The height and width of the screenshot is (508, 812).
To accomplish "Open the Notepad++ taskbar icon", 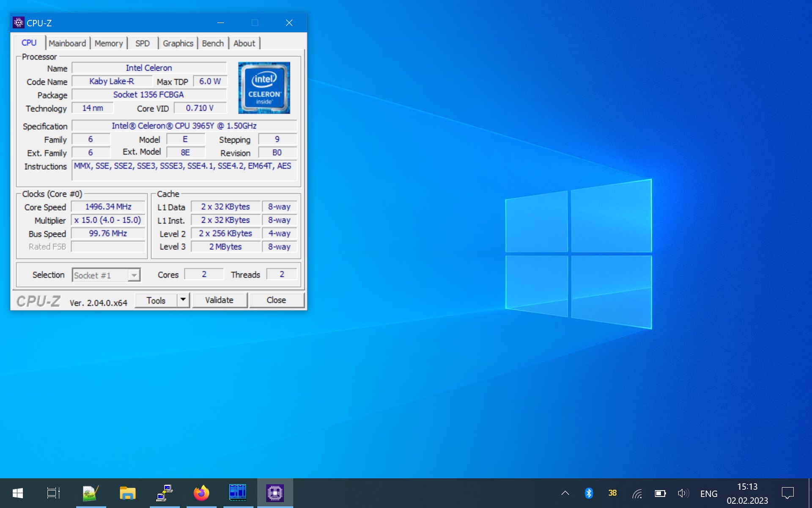I will 91,493.
